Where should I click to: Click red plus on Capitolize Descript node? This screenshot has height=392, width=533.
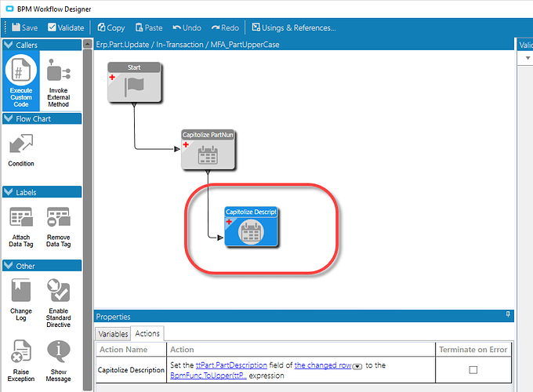click(229, 222)
